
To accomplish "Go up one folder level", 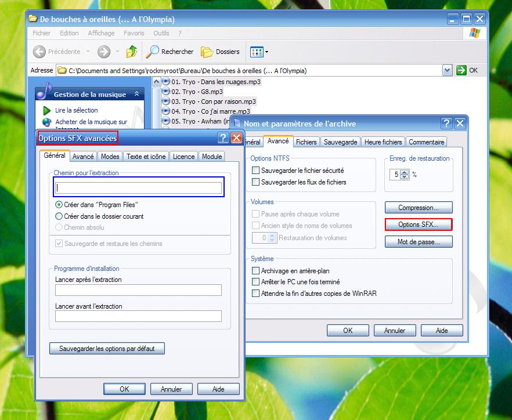I will pos(132,52).
